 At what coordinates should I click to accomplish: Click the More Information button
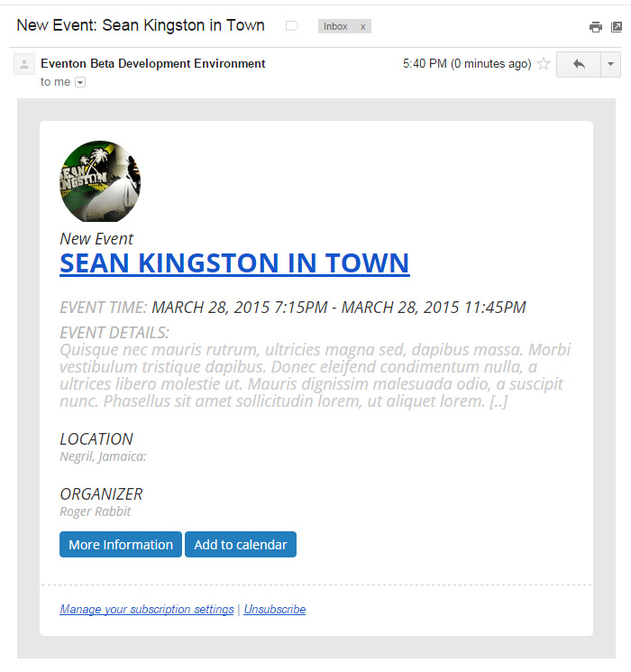tap(121, 544)
